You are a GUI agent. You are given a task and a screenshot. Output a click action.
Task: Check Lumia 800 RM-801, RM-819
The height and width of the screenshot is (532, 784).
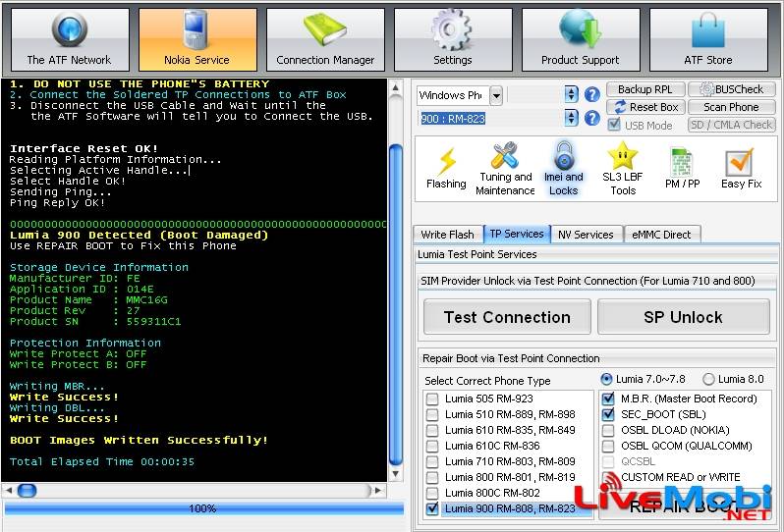pos(432,478)
